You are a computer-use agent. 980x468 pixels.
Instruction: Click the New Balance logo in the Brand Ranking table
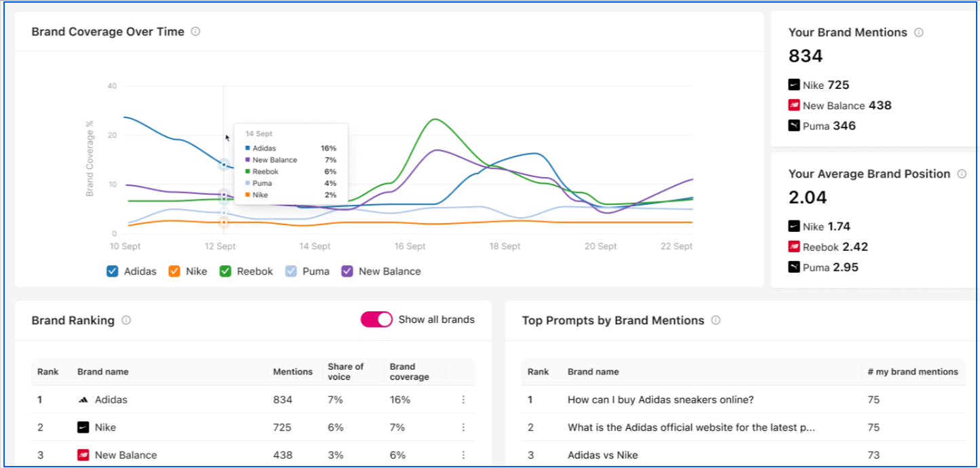coord(83,455)
